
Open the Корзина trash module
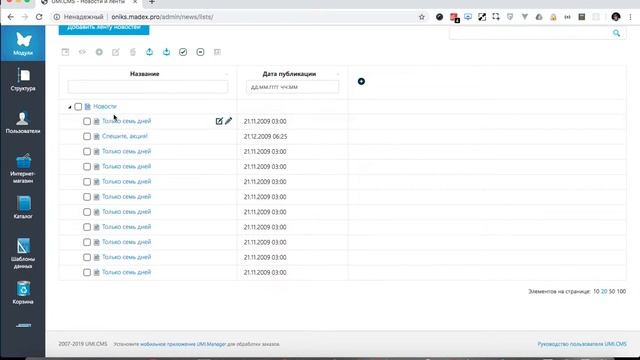[23, 292]
